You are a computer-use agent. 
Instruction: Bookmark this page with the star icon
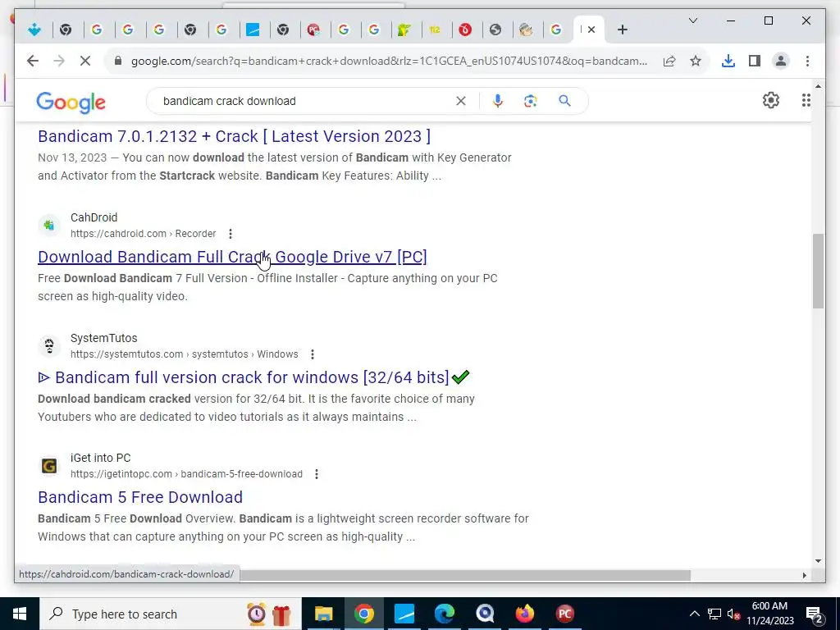click(x=696, y=61)
